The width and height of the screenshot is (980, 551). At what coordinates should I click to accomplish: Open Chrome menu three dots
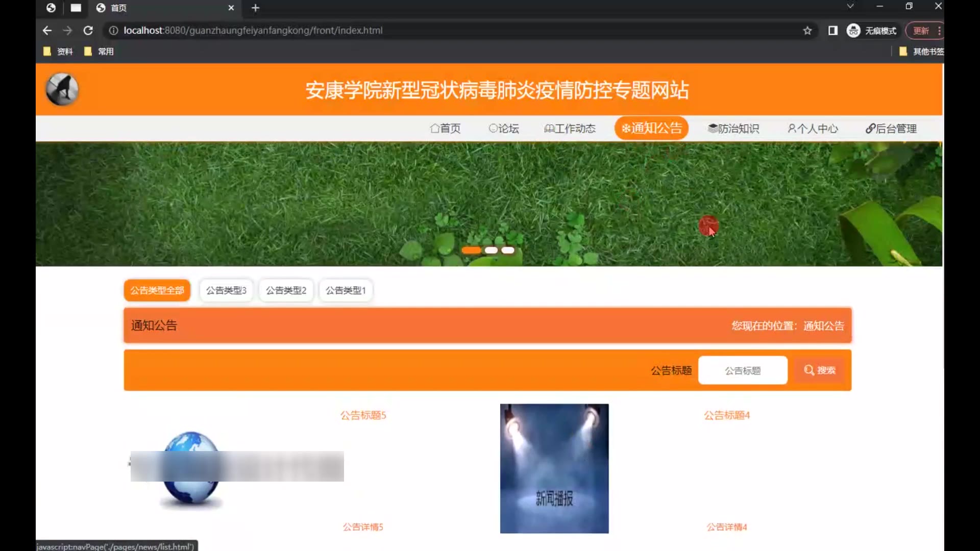pos(939,31)
